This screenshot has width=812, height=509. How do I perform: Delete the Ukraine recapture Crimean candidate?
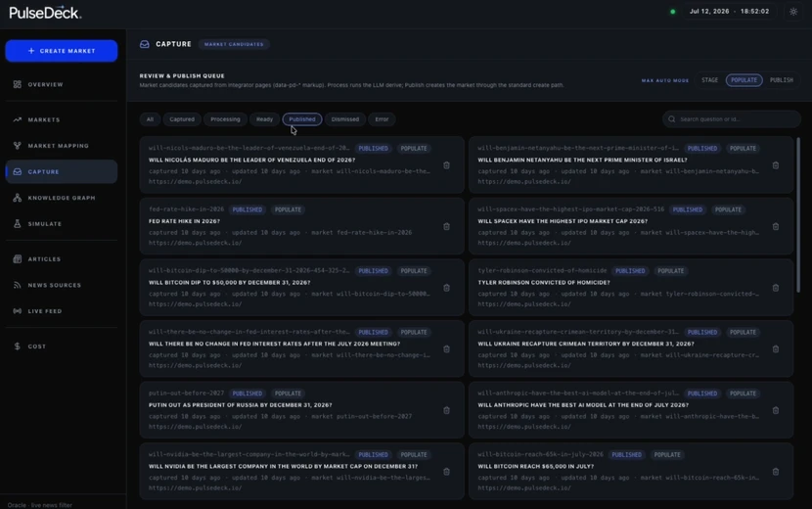point(776,348)
